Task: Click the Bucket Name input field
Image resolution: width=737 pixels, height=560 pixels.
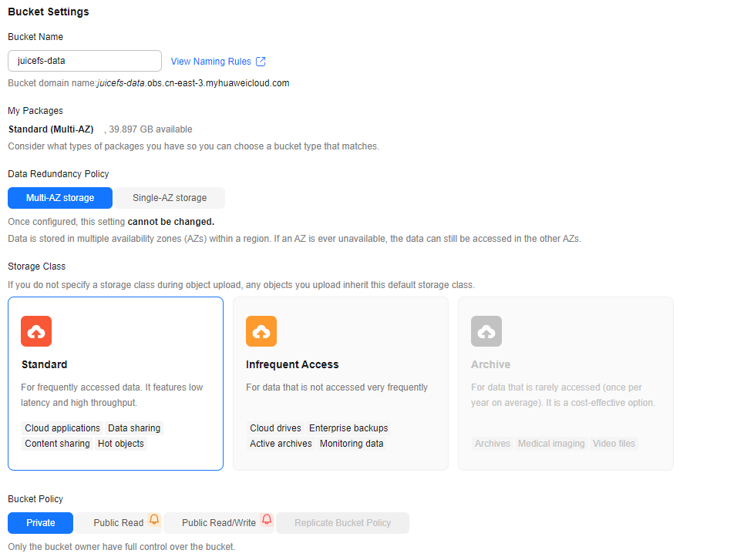Action: 85,61
